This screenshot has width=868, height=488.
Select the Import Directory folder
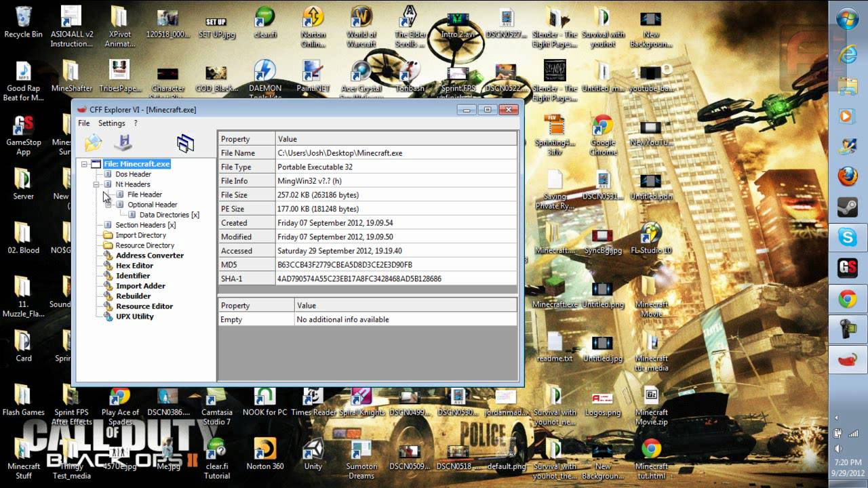click(140, 235)
